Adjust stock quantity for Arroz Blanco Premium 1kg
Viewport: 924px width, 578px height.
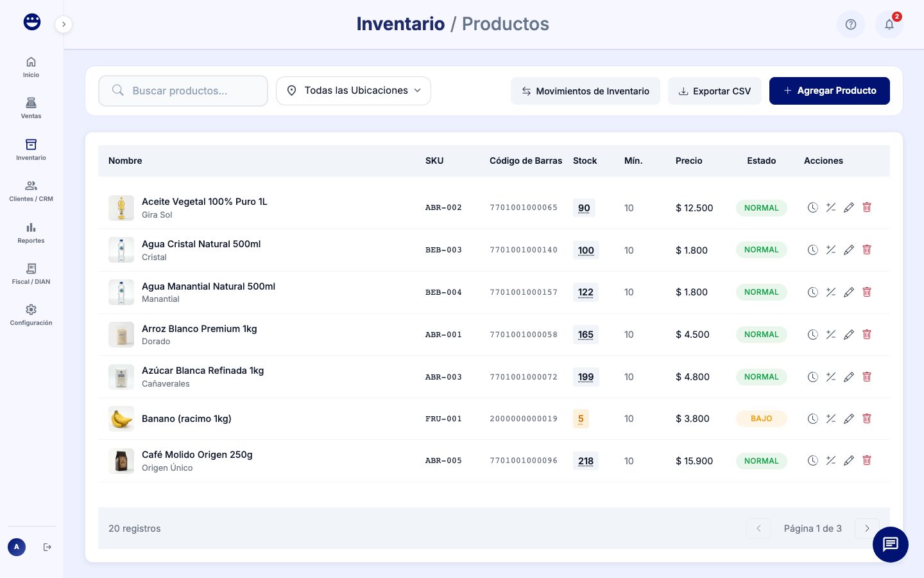831,335
